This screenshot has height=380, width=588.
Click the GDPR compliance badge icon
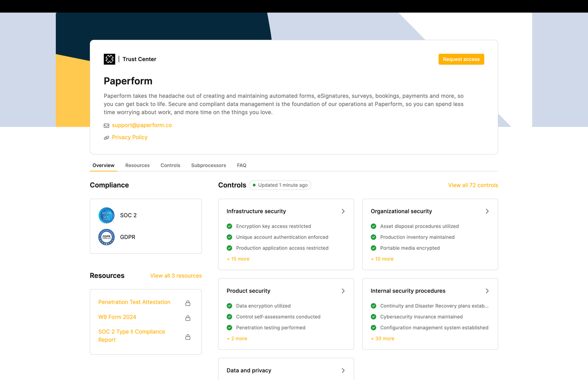coord(106,237)
